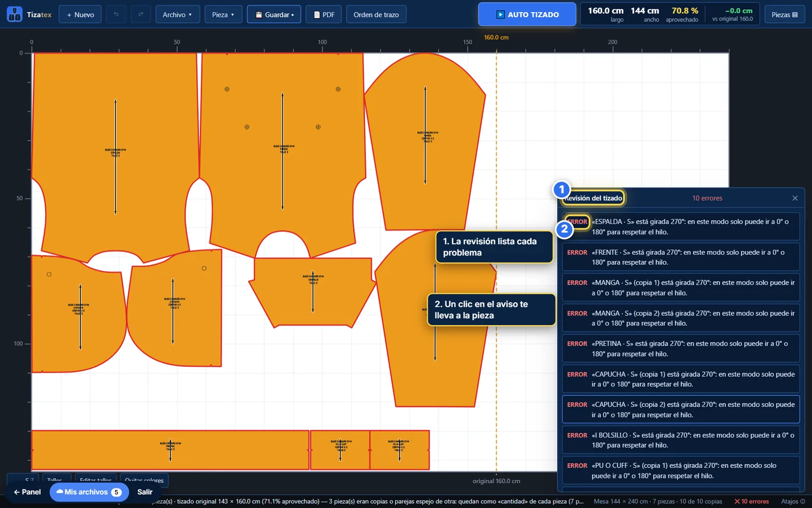Click the Salir button
The height and width of the screenshot is (508, 812).
[145, 492]
